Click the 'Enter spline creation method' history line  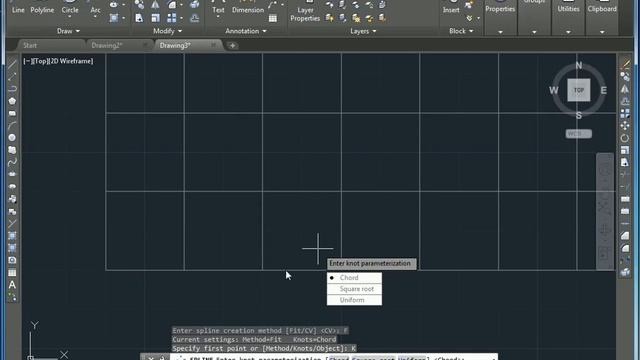click(x=260, y=331)
